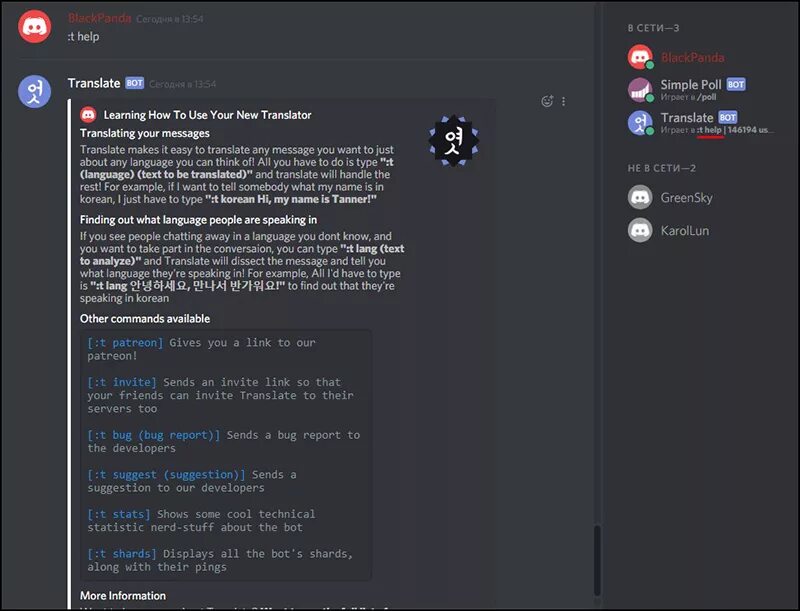Select GreenSky in offline members
Viewport: 800px width, 611px height.
686,198
